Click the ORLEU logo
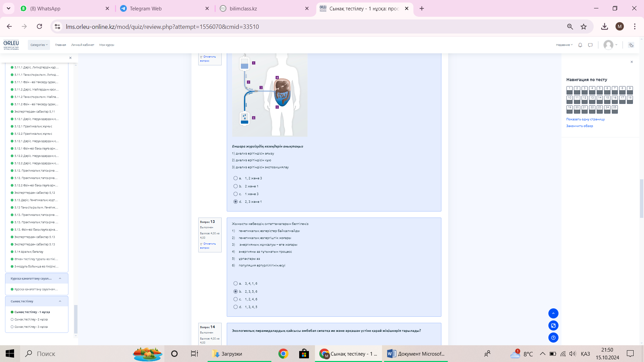 click(11, 45)
